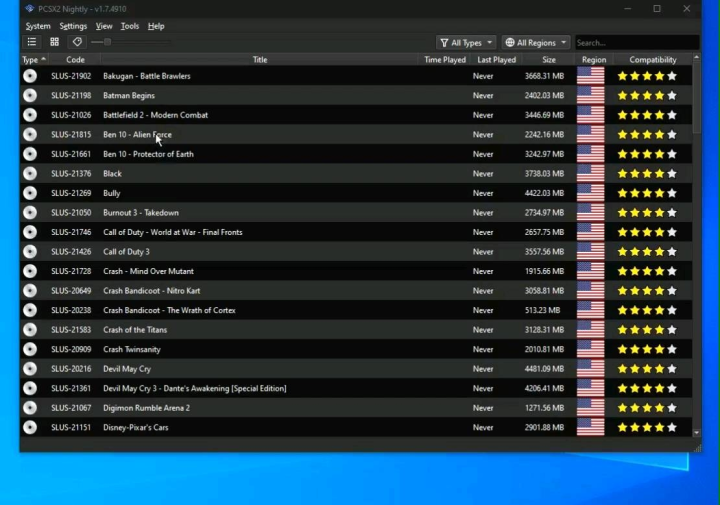Click the US flag for Call of Duty 3
This screenshot has height=505, width=720.
point(590,252)
